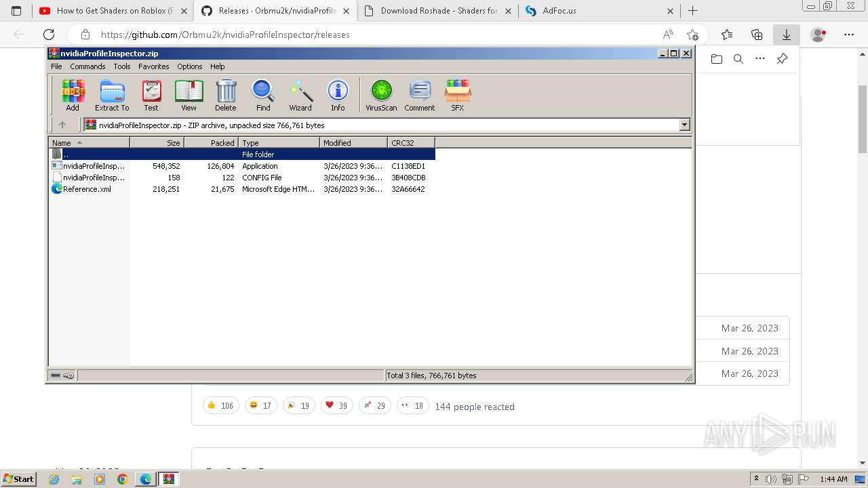Viewport: 868px width, 488px height.
Task: Open Chrome from the taskbar
Action: click(122, 479)
